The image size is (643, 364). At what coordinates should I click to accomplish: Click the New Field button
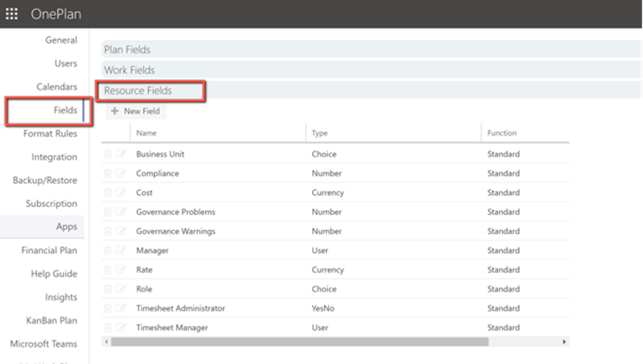136,111
